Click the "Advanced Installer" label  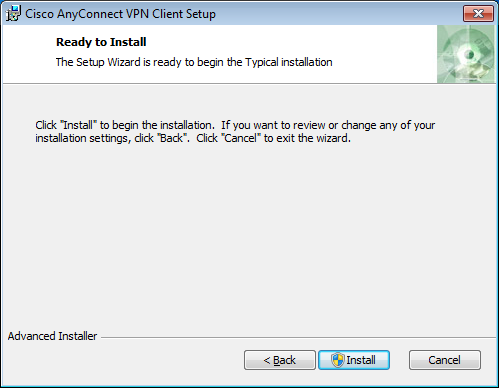click(52, 336)
